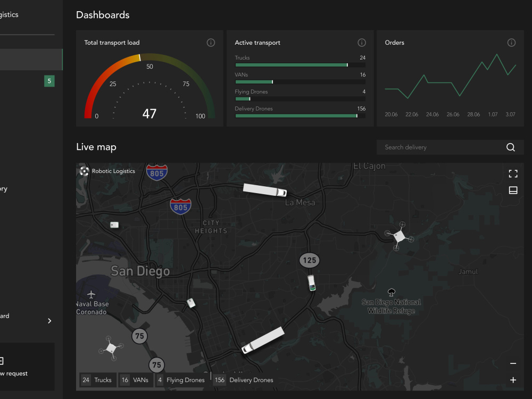Viewport: 532px width, 399px height.
Task: Click the transport load gauge value 47
Action: pyautogui.click(x=149, y=114)
